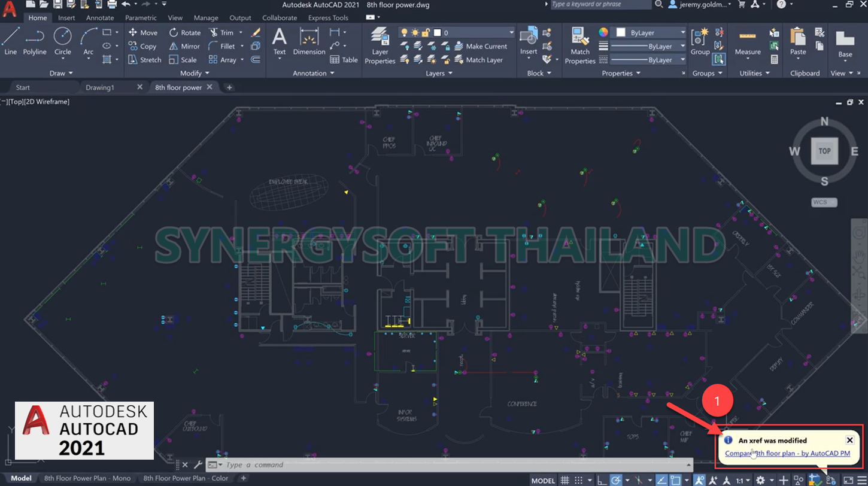Open the object color wheel picker

pos(602,33)
